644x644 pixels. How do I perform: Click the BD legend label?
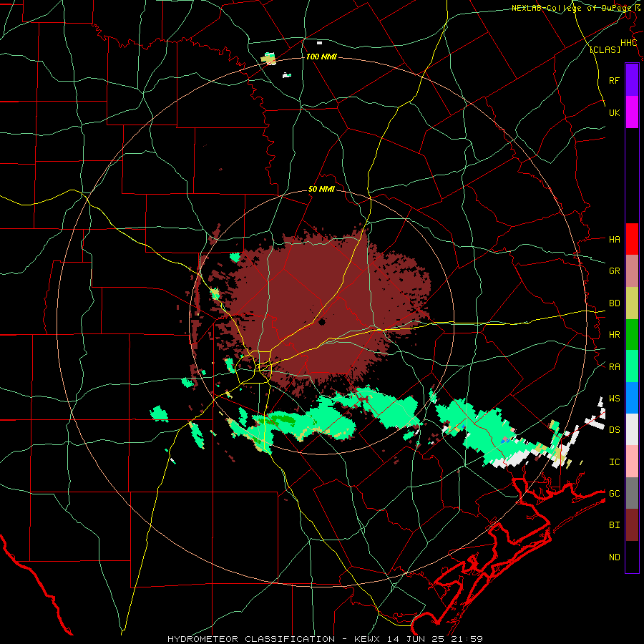click(614, 303)
